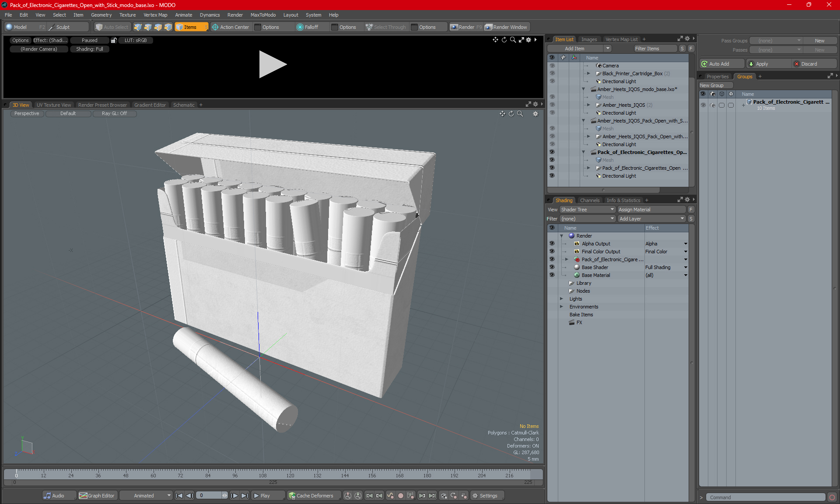The height and width of the screenshot is (504, 840).
Task: Open Shader Tree view dropdown
Action: click(588, 210)
